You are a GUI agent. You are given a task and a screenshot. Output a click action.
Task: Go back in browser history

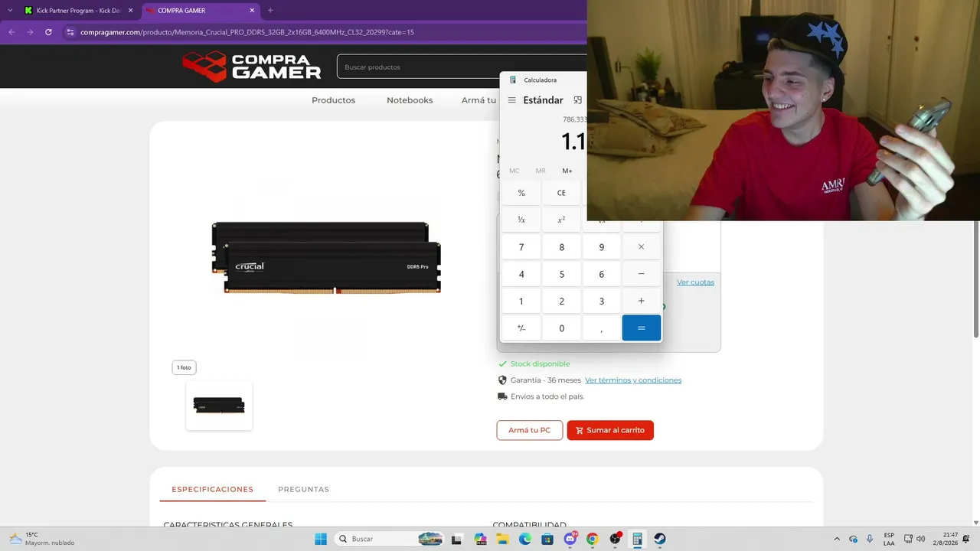click(x=11, y=32)
